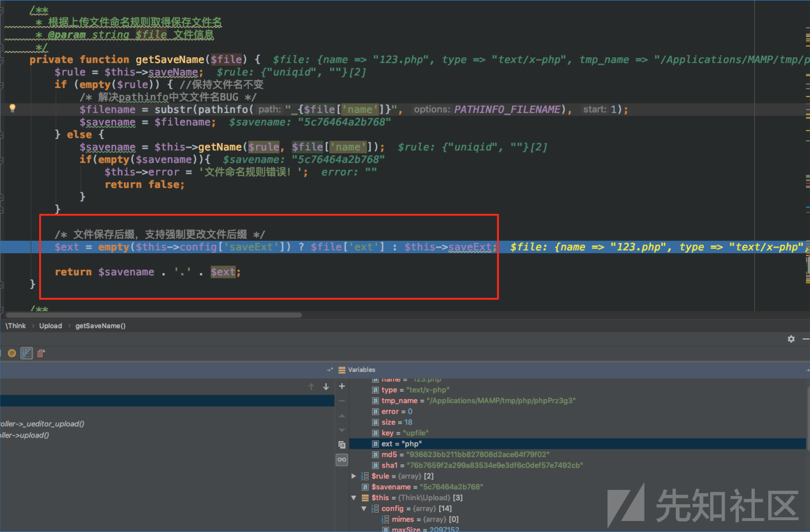
Task: Click restore Frames layout arrow icon
Action: click(x=329, y=370)
